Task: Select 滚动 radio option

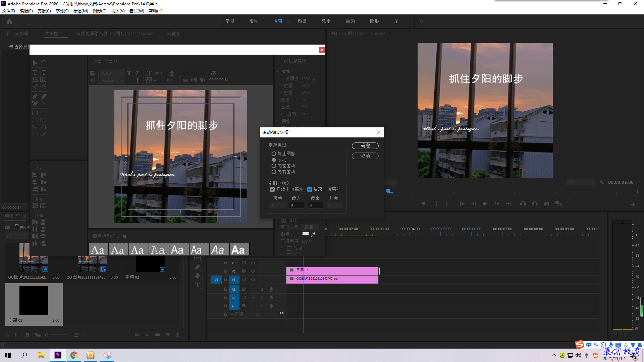Action: [279, 160]
